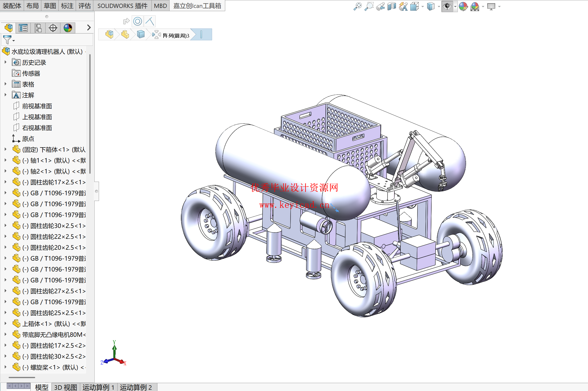Open the Dynamic Annotation Views icon
Viewport: 588px width, 391px height.
(x=403, y=6)
